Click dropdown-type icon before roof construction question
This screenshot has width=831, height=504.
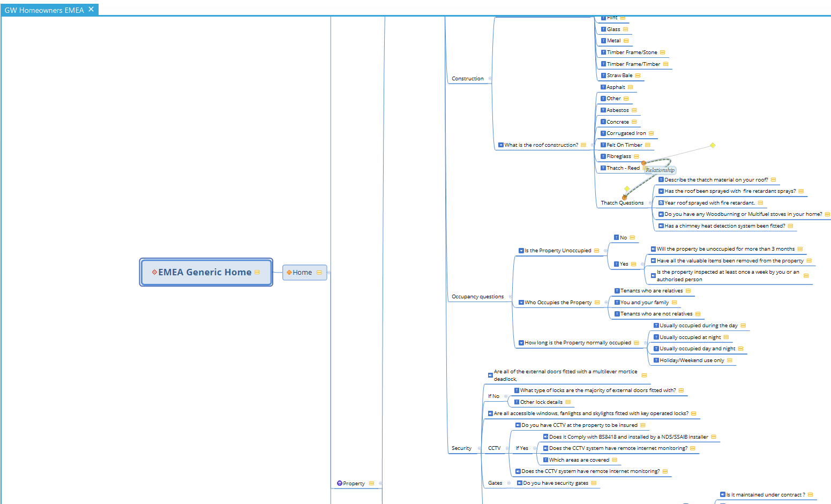point(501,145)
